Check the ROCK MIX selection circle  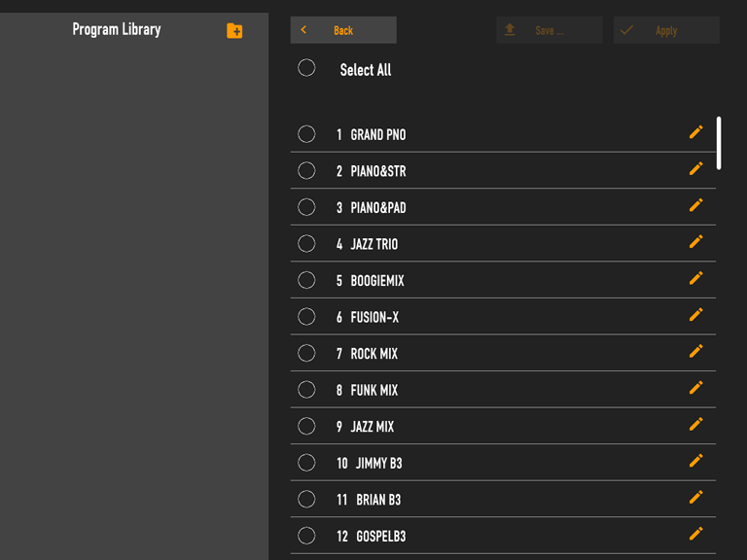click(x=306, y=353)
